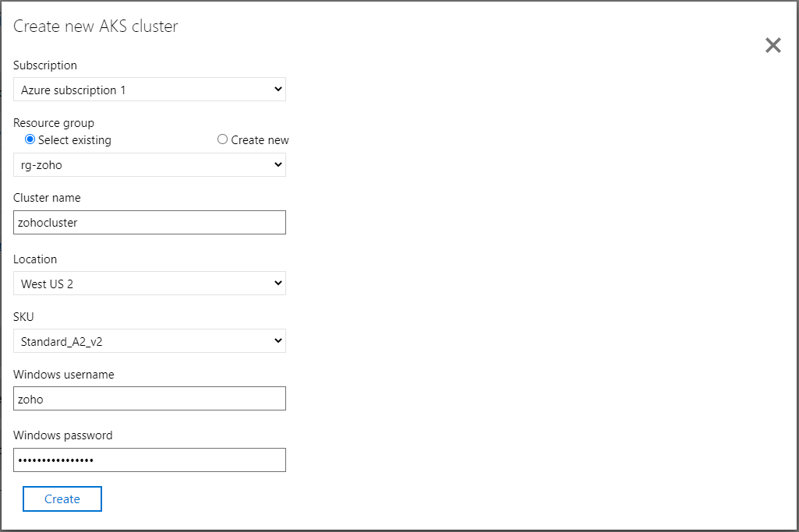The height and width of the screenshot is (532, 799).
Task: Click the 'Create new AKS cluster' dialog title
Action: click(95, 26)
